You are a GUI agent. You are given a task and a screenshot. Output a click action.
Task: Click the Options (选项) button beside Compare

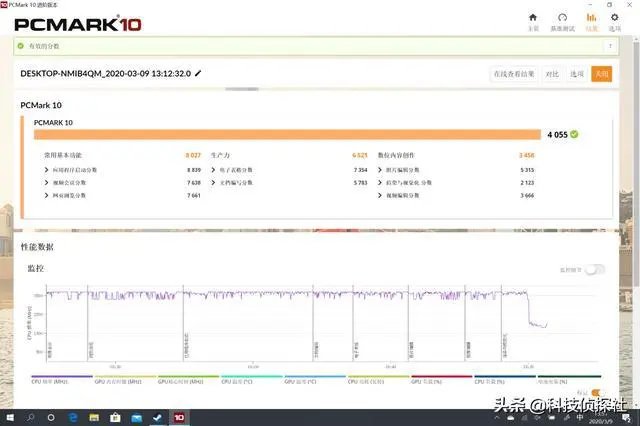tap(577, 74)
